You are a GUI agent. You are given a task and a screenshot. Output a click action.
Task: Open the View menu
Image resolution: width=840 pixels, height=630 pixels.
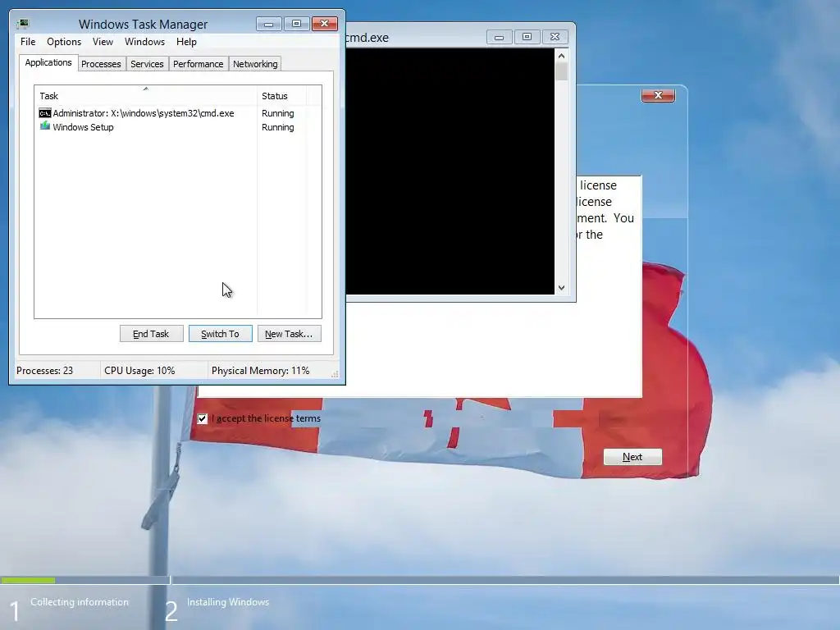point(103,42)
